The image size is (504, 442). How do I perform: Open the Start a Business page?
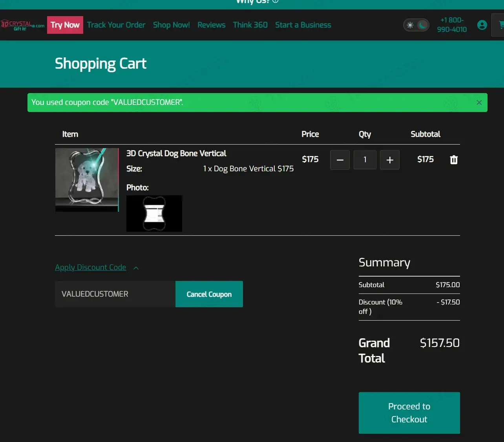pos(303,25)
